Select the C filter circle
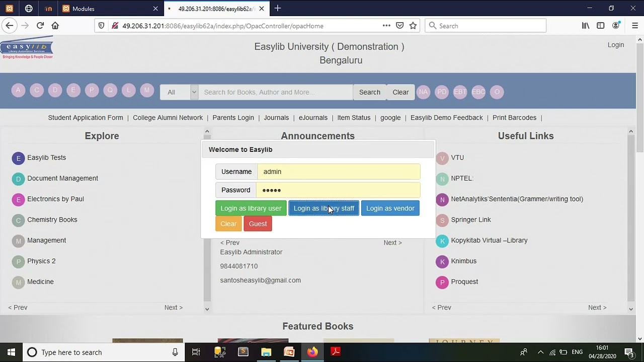 (37, 90)
